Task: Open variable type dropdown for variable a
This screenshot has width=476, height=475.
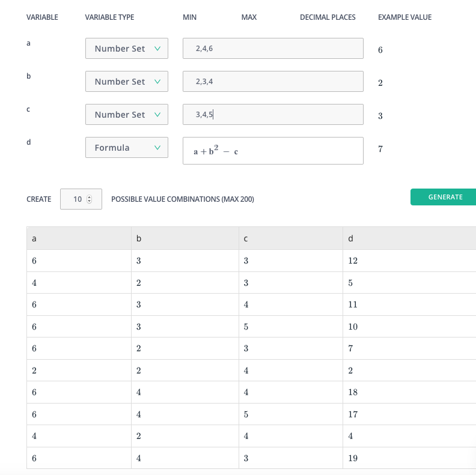Action: (127, 48)
